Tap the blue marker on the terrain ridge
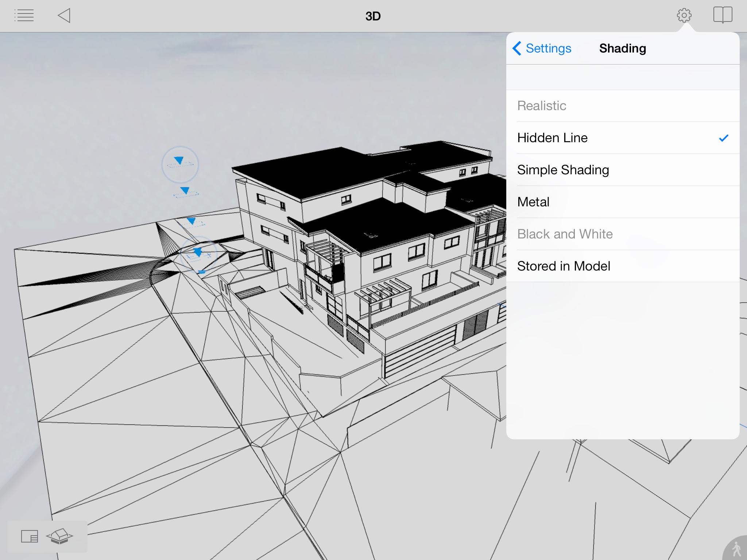Viewport: 747px width, 560px height. (197, 252)
